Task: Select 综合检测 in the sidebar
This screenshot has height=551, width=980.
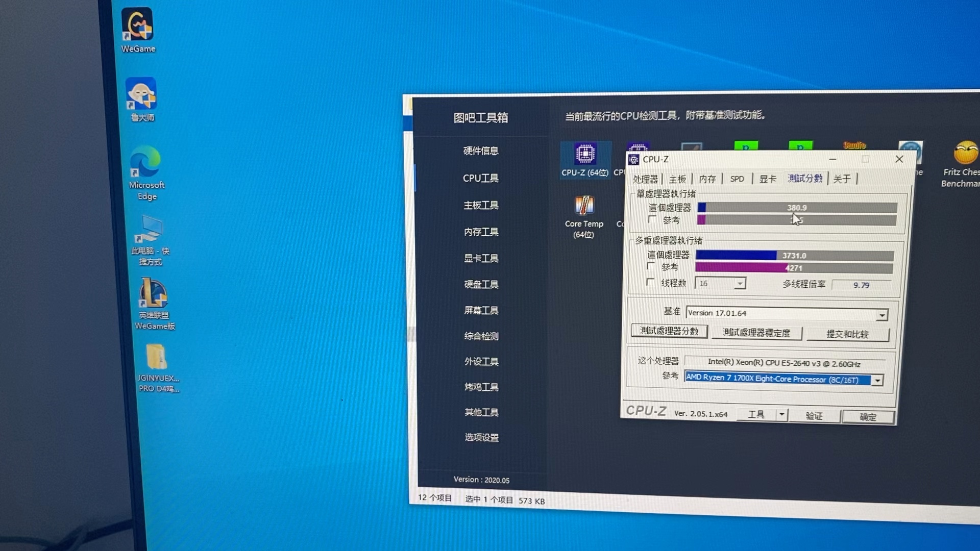Action: [x=481, y=336]
